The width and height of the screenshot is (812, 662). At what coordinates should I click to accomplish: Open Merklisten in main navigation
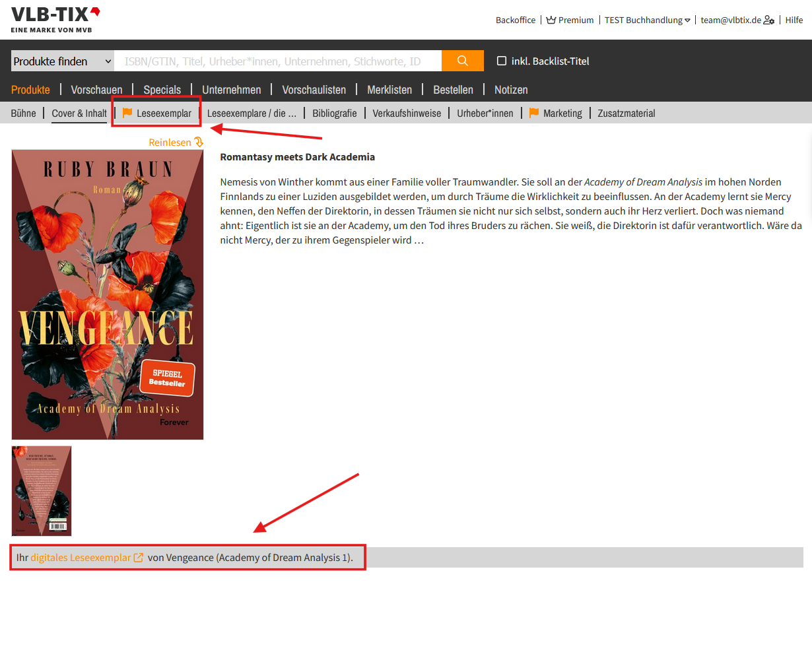[389, 90]
